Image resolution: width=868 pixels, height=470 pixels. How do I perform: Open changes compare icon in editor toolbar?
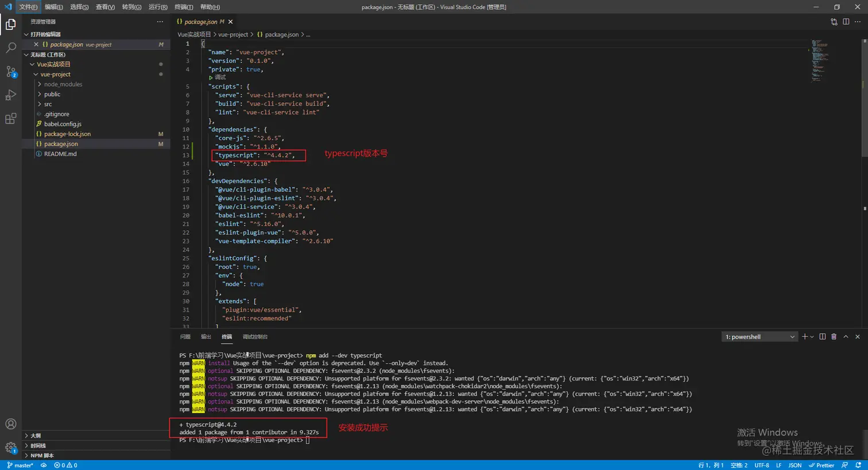(834, 22)
